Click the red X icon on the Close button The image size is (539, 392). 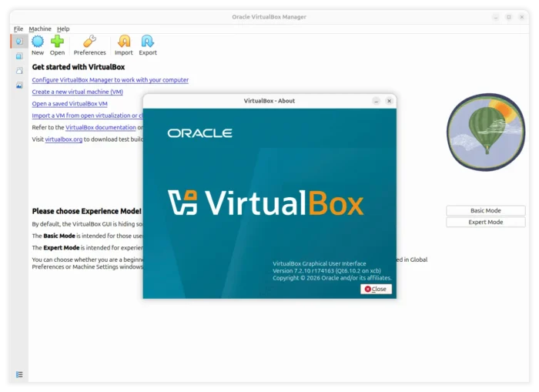(x=367, y=289)
